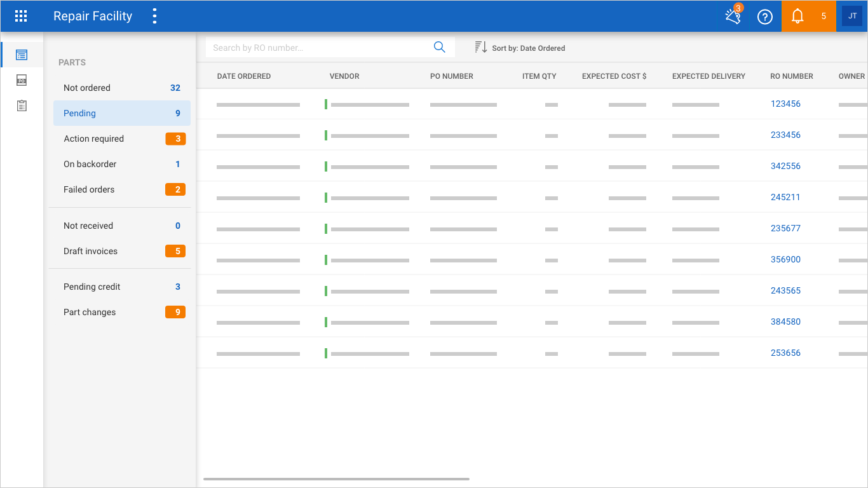Click the Repair Facility title

93,17
